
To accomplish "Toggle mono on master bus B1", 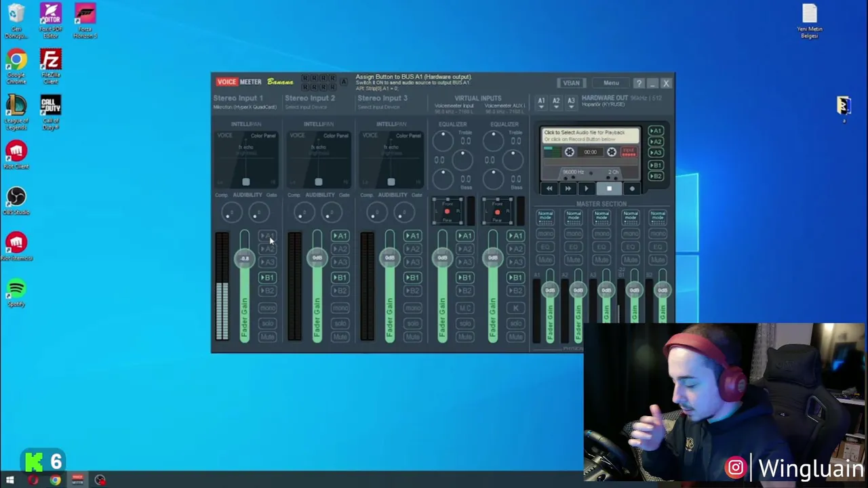I will pos(630,234).
